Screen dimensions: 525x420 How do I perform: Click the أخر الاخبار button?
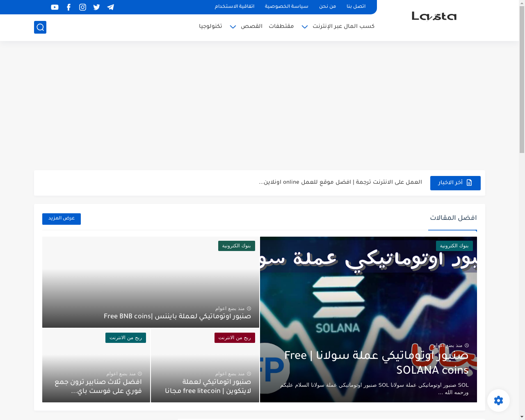455,183
